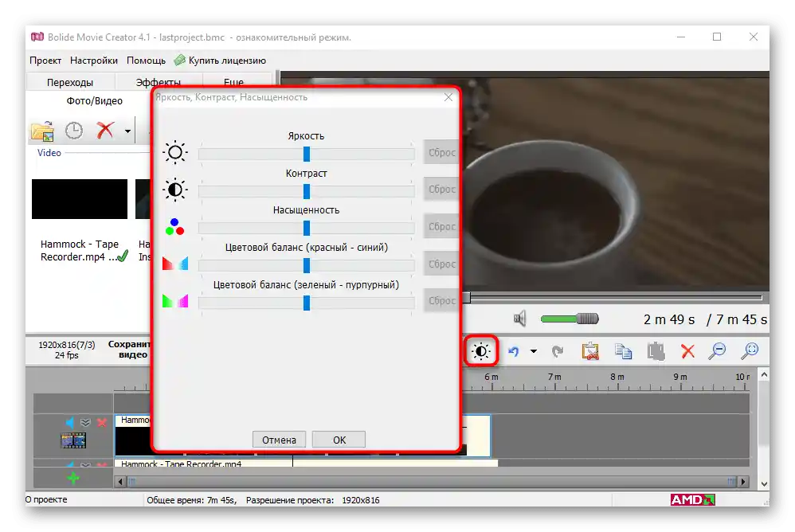
Task: Click the RGB saturation dots icon
Action: [175, 227]
